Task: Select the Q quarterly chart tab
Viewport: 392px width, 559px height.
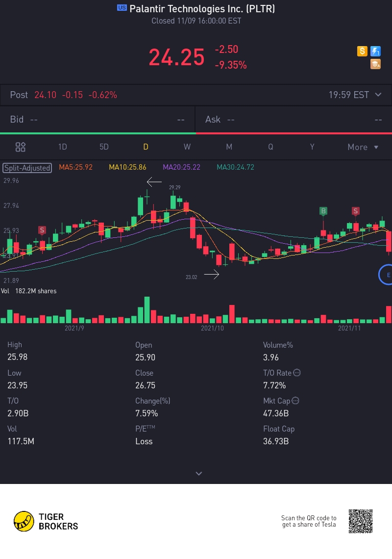Action: [270, 147]
